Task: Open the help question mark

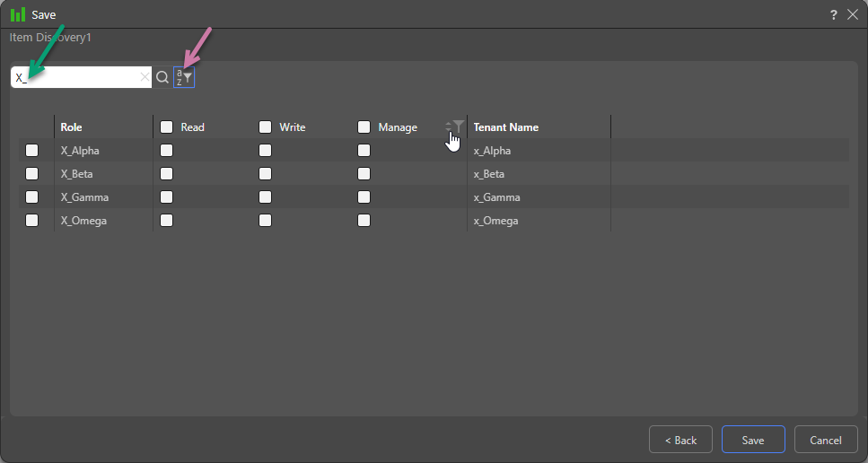Action: 834,15
